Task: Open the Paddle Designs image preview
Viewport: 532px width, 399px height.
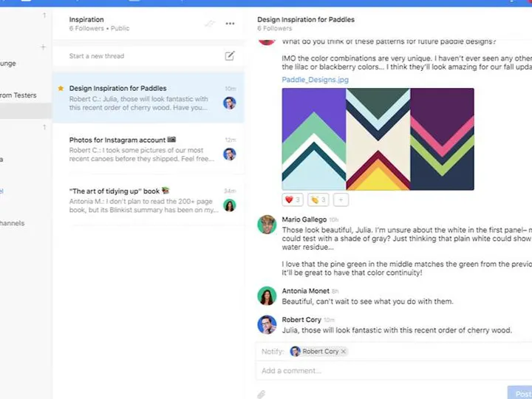Action: [378, 139]
